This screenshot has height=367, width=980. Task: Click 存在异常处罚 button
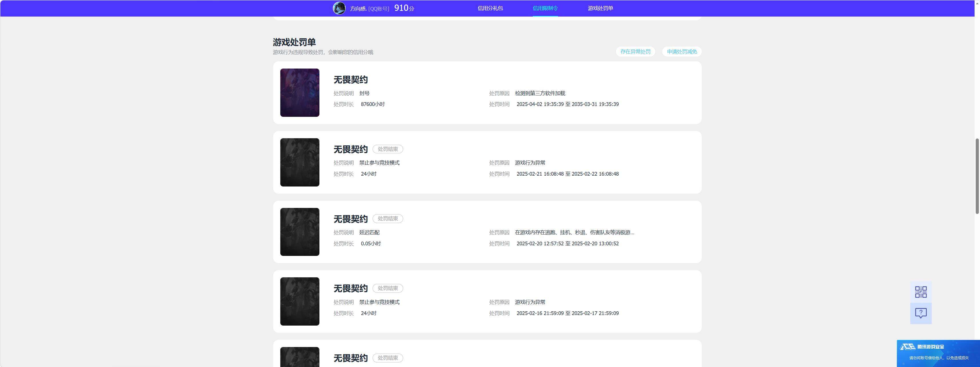pos(635,52)
